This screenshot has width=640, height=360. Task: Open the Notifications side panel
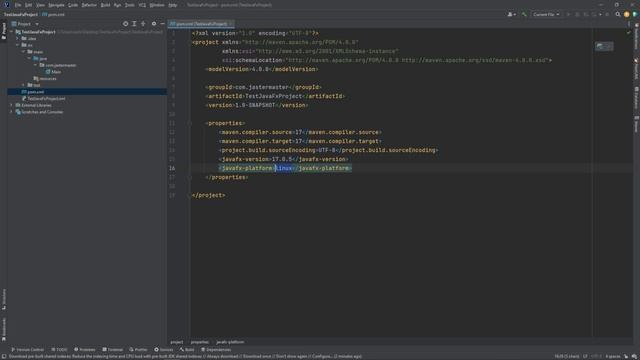coord(636,37)
